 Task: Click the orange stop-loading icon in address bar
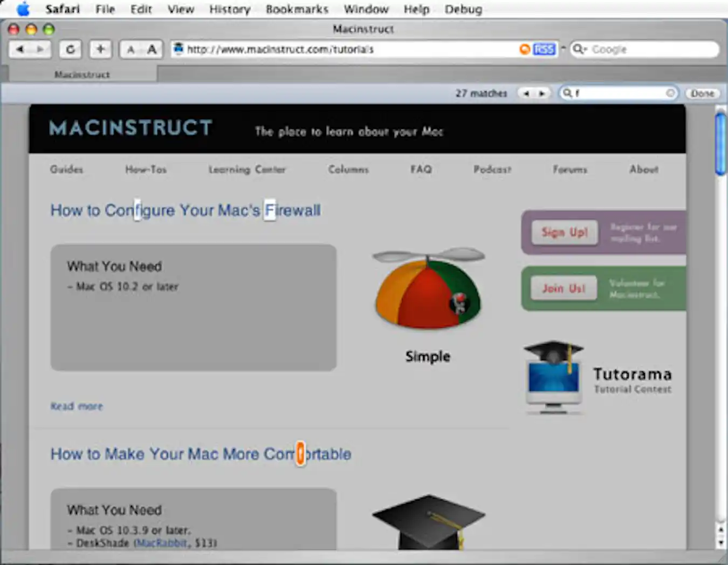[x=524, y=49]
